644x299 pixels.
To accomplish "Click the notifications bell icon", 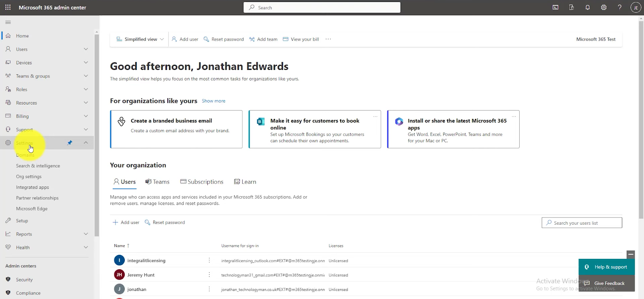I will 588,7.
